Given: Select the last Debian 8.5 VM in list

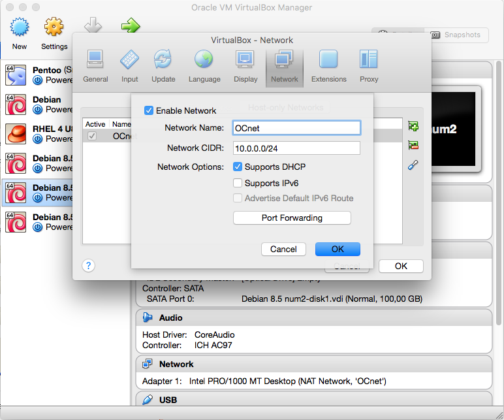Looking at the screenshot, I should coord(37,222).
